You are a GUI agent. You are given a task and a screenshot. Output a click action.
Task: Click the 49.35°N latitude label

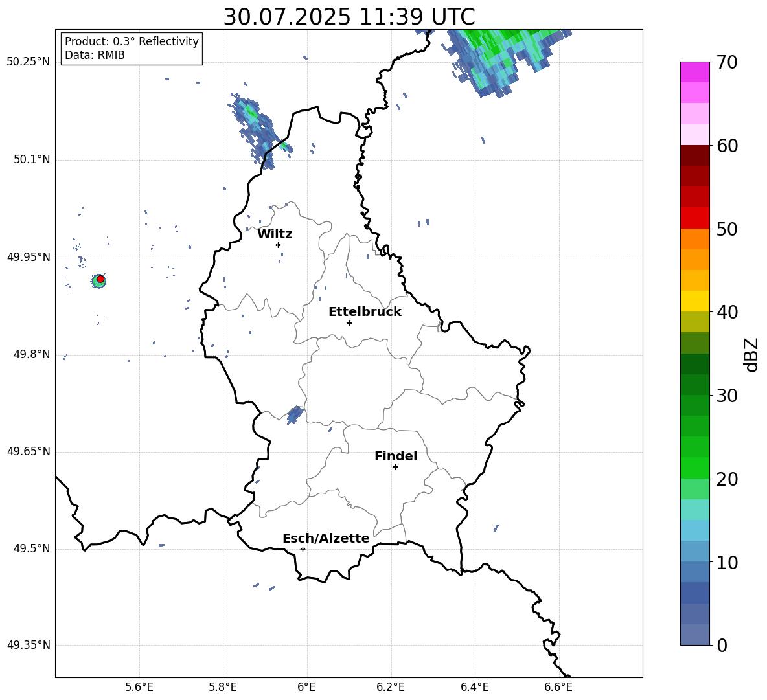[x=29, y=645]
